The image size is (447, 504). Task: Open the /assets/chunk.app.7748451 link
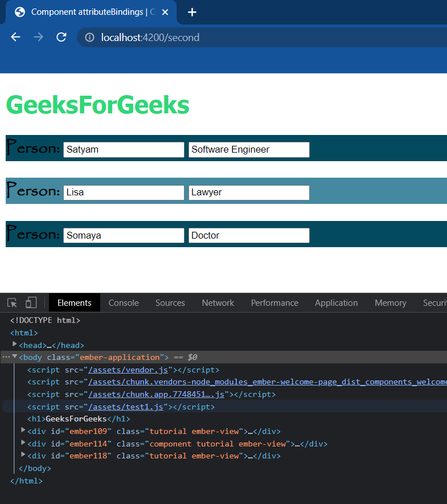156,395
